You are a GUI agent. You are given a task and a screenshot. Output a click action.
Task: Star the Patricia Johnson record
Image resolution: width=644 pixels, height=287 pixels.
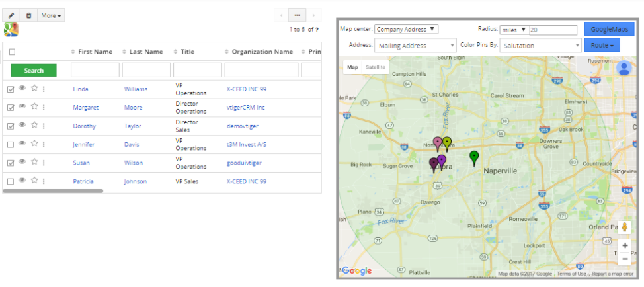point(34,180)
